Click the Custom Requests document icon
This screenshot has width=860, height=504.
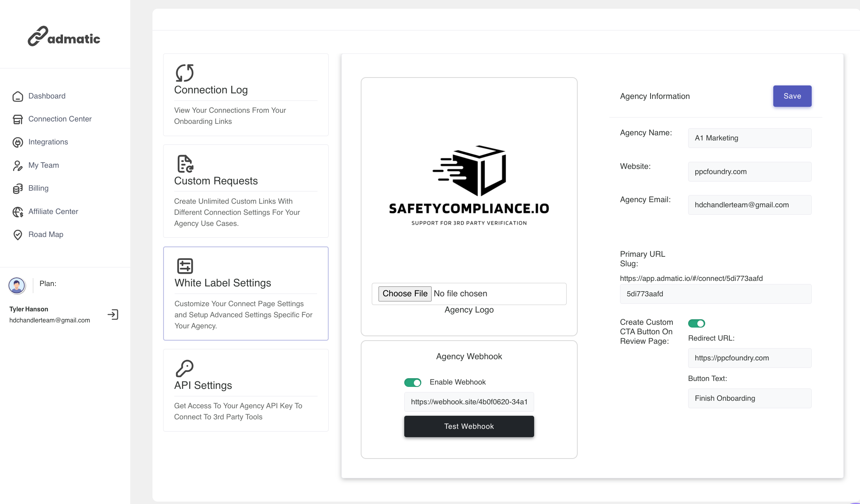tap(185, 164)
